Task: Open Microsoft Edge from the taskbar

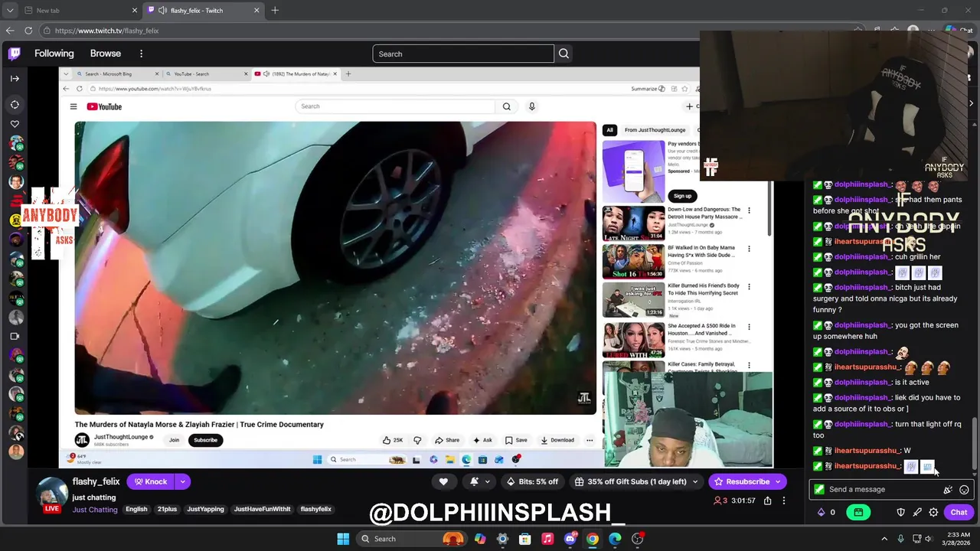Action: click(615, 539)
